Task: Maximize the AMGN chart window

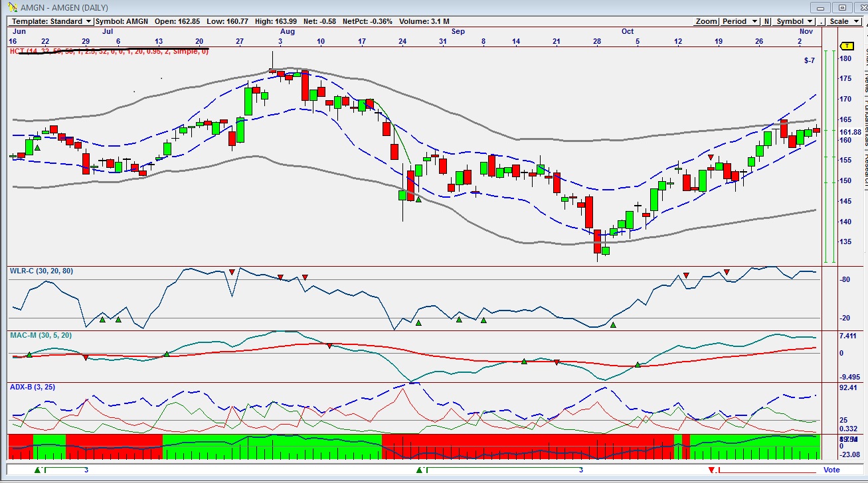Action: [x=841, y=7]
